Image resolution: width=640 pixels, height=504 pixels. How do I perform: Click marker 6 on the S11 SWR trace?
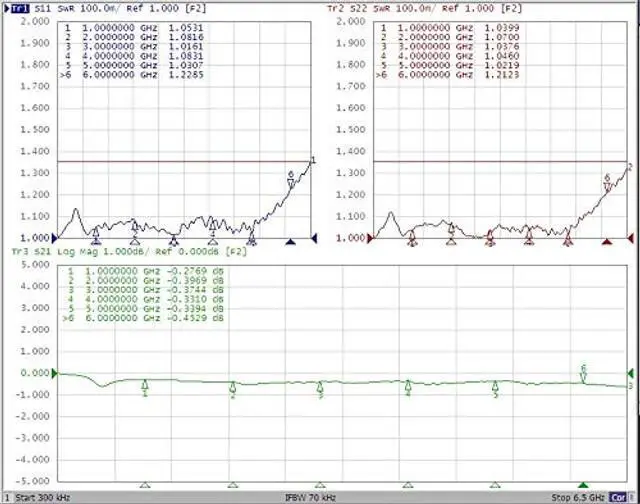point(290,178)
